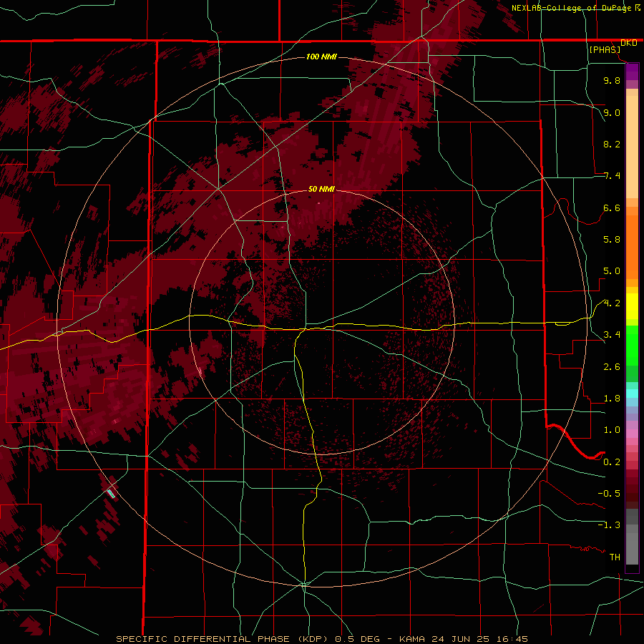
Task: Click the yellow swatch beside 4.2
Action: [x=632, y=306]
